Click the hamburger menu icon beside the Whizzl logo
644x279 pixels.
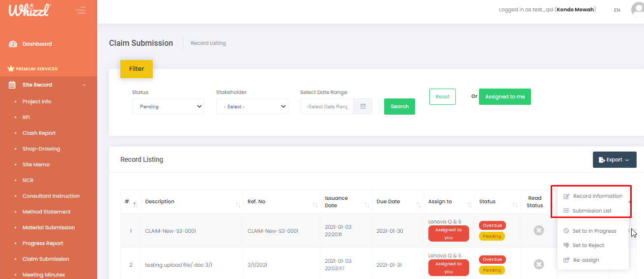80,10
